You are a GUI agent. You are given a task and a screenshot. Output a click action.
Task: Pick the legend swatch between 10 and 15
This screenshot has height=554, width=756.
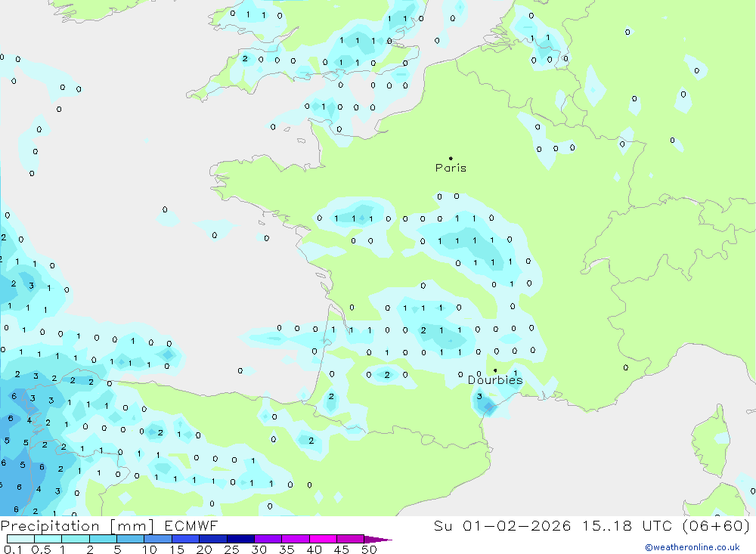[x=158, y=539]
